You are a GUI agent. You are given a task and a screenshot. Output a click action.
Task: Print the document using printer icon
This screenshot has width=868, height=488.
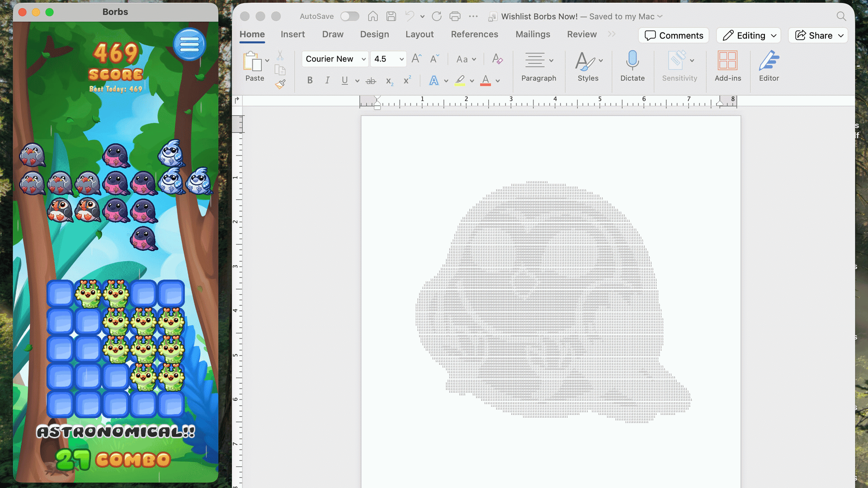(x=455, y=16)
